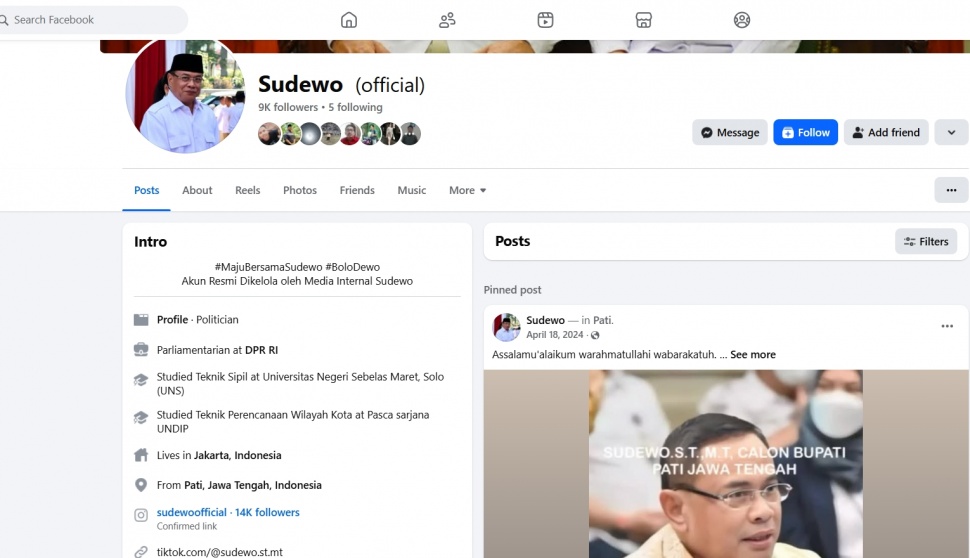
Task: Click the post author's small avatar
Action: point(506,327)
